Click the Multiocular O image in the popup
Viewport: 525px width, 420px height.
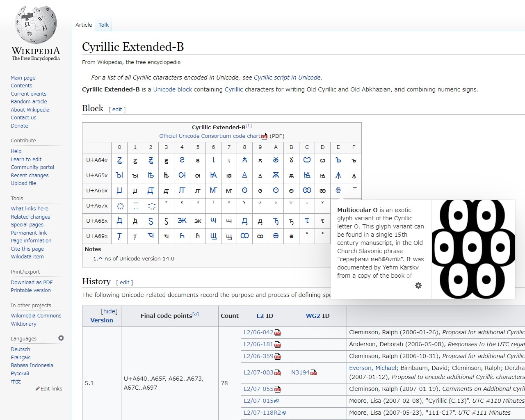[x=473, y=249]
